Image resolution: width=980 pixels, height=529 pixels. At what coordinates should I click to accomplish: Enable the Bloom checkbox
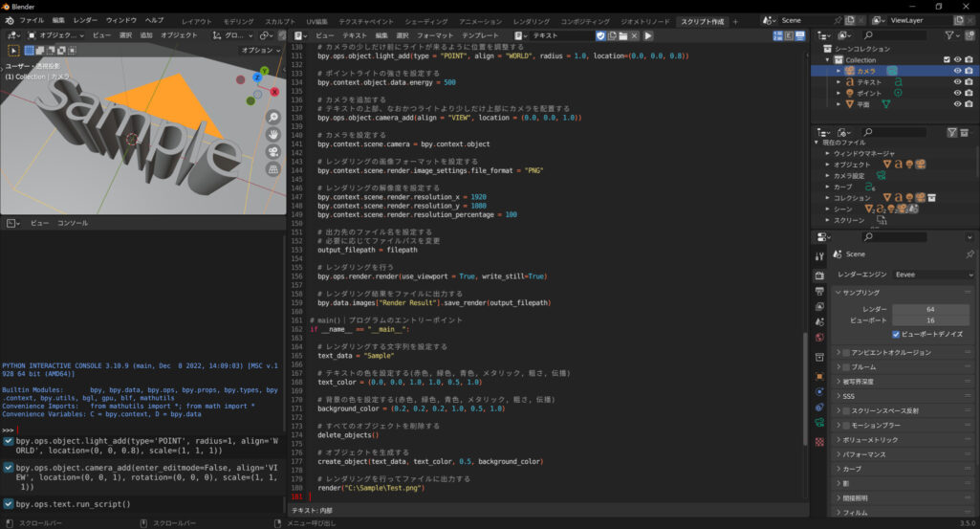point(846,367)
